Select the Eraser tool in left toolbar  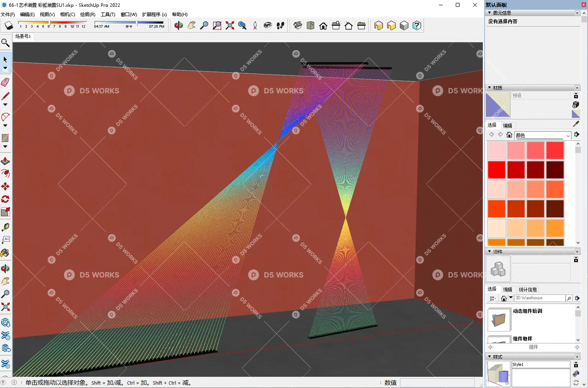pyautogui.click(x=6, y=82)
